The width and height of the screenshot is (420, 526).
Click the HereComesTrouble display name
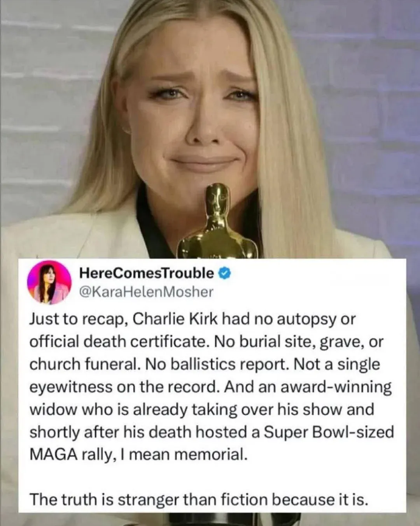coord(146,274)
